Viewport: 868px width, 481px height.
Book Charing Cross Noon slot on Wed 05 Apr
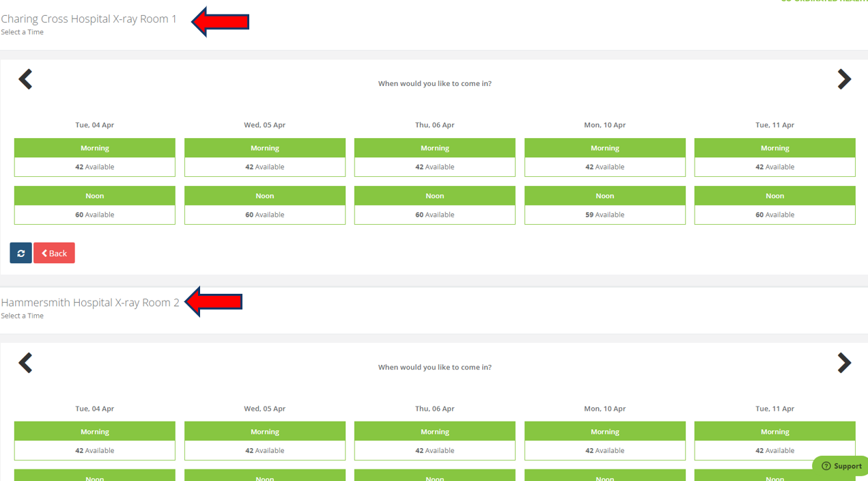point(265,205)
